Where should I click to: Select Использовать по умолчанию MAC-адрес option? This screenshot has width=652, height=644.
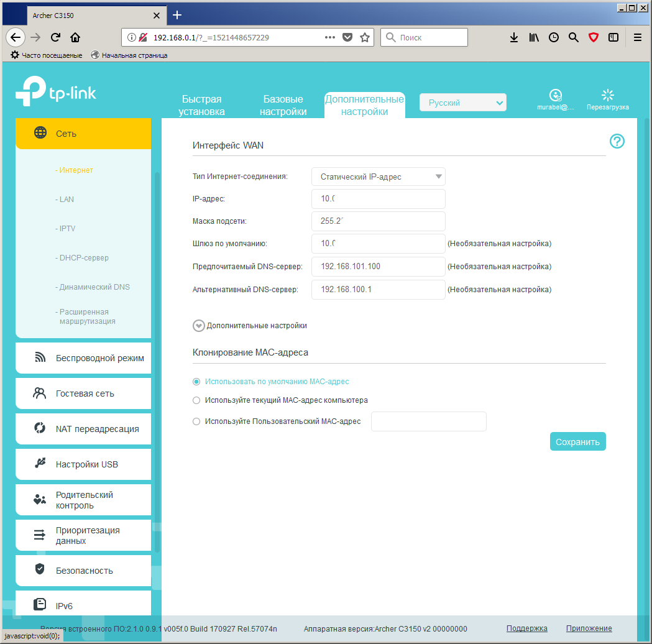point(196,382)
